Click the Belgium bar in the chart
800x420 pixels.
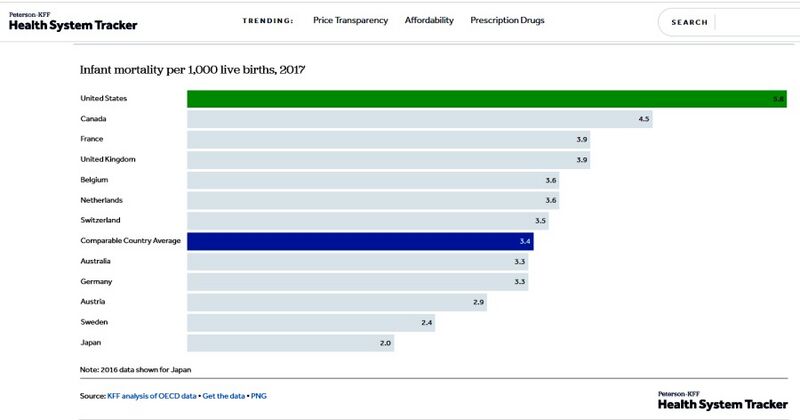coord(372,180)
